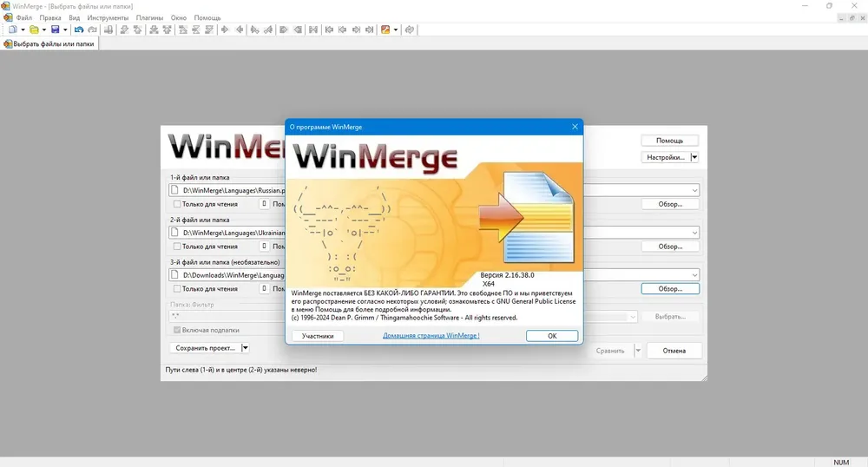This screenshot has width=868, height=467.
Task: Click OK in the About dialog
Action: [552, 336]
